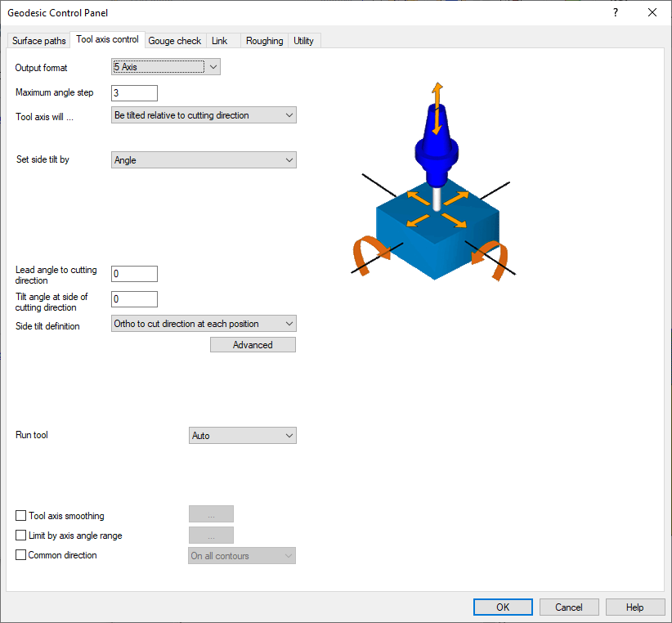672x623 pixels.
Task: Switch to the Utility tab
Action: (x=303, y=41)
